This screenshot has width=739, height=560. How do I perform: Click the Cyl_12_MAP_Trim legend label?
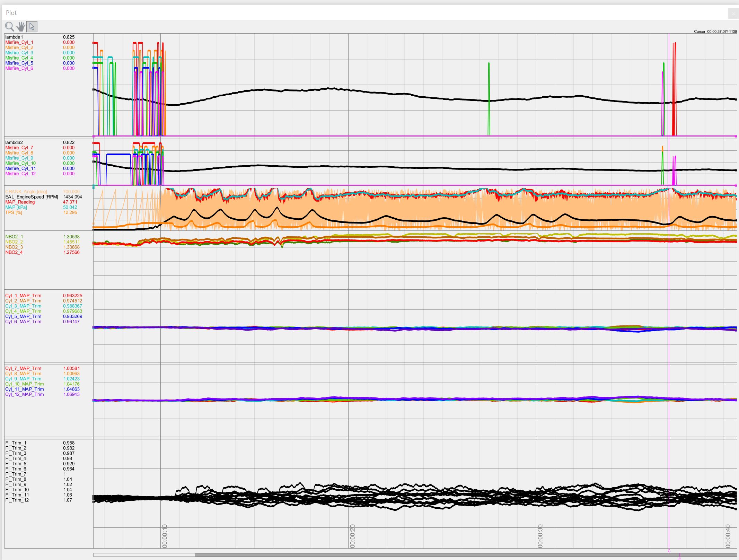(x=25, y=394)
